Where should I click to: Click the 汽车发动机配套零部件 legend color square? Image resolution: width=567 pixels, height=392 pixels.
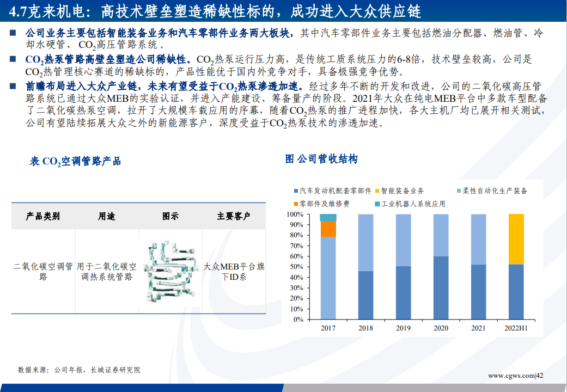[296, 191]
